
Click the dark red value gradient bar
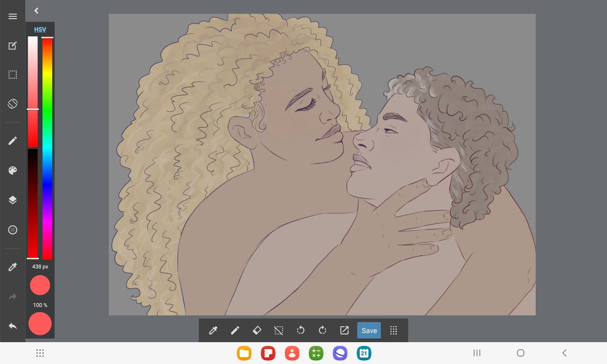click(x=32, y=204)
